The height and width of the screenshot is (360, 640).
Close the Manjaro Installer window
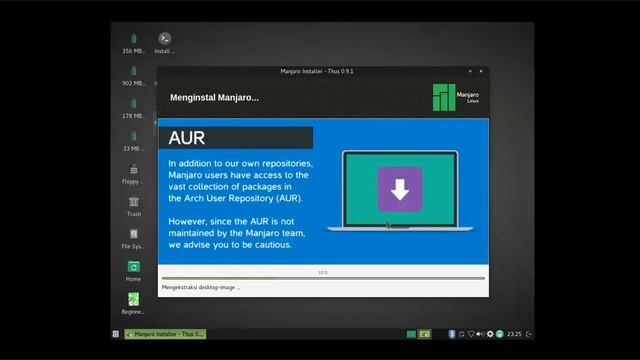(481, 71)
